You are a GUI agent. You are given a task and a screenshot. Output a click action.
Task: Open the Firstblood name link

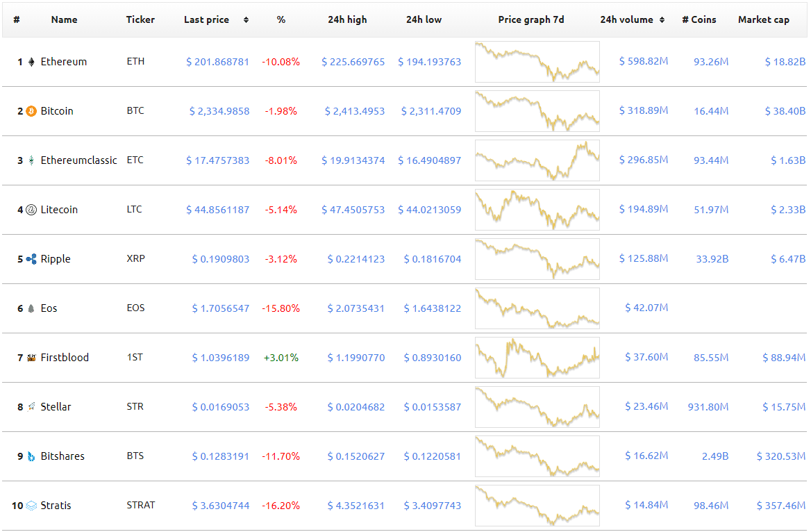65,358
